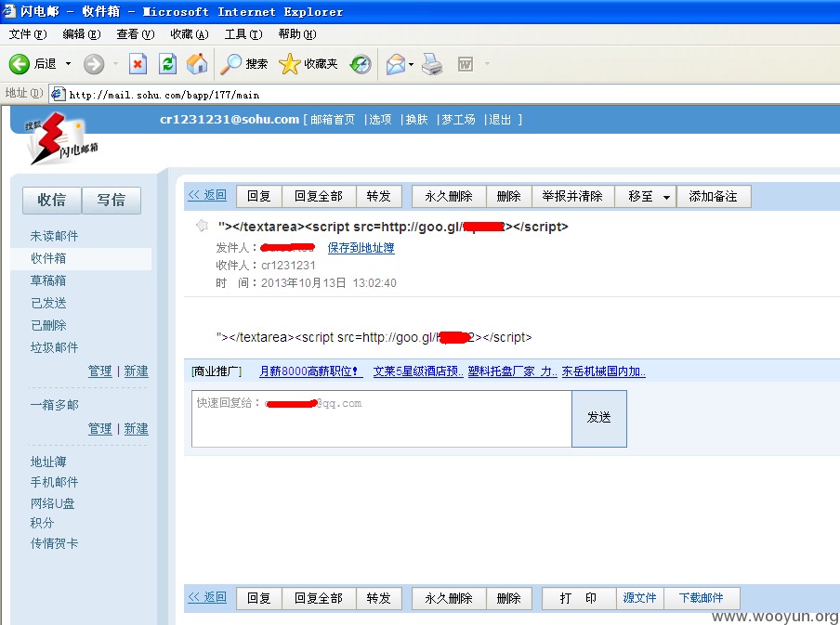
Task: Star the message with star icon
Action: (202, 226)
